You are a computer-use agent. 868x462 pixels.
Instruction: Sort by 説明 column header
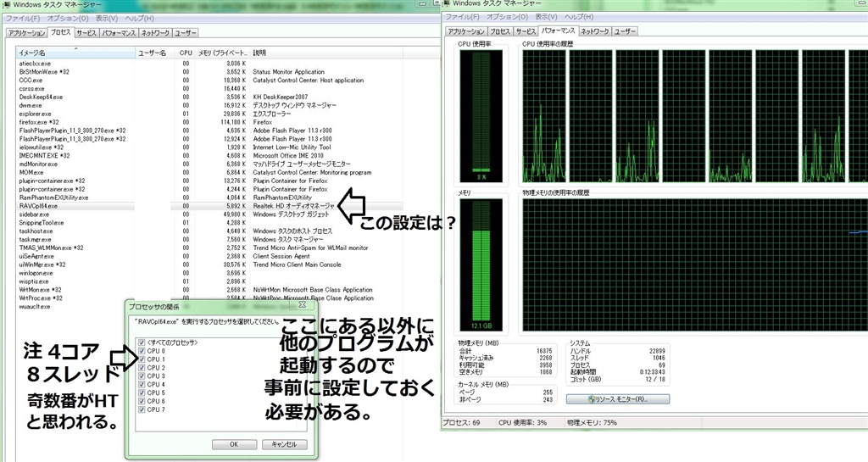coord(326,53)
